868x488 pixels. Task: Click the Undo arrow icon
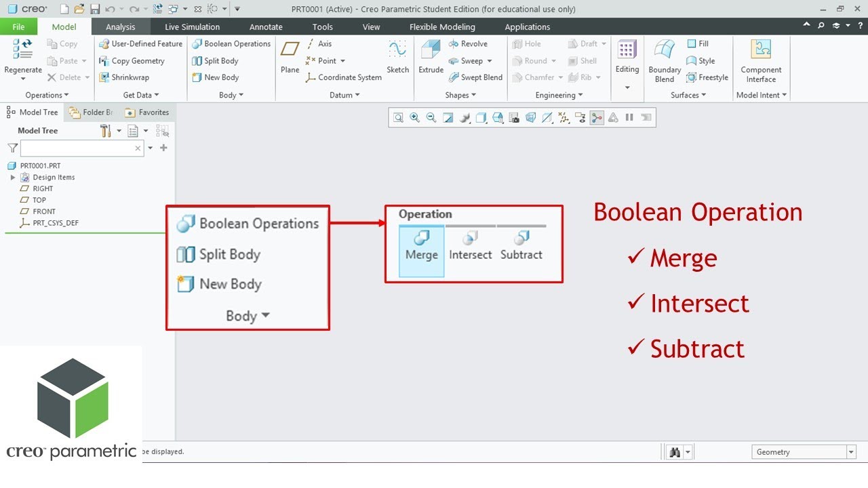[x=110, y=9]
